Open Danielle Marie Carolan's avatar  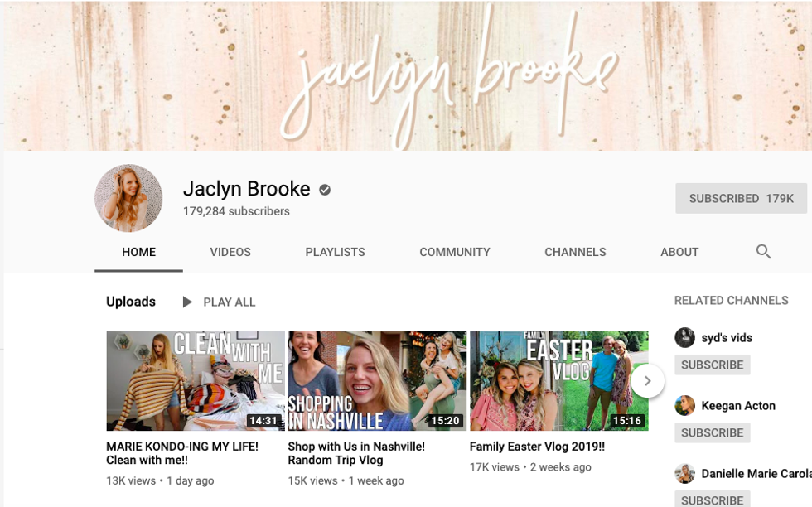(684, 473)
